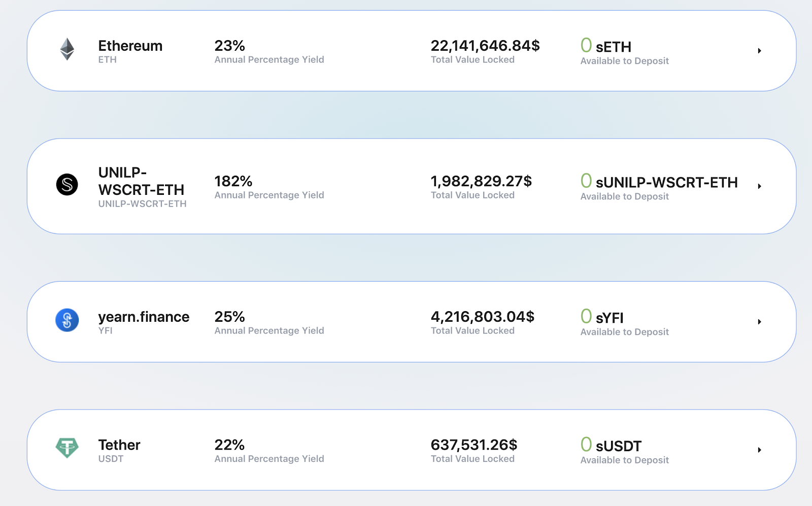This screenshot has width=812, height=506.
Task: Click the 4,216,803.04$ locked value
Action: (483, 317)
